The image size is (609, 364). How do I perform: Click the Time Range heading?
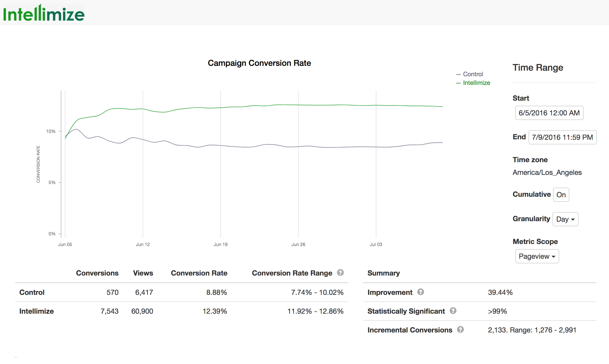tap(538, 68)
